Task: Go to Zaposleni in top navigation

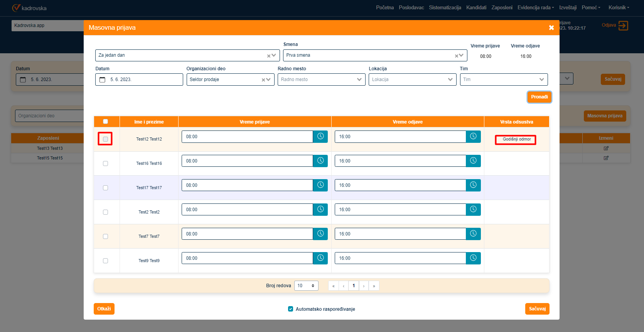Action: [502, 8]
